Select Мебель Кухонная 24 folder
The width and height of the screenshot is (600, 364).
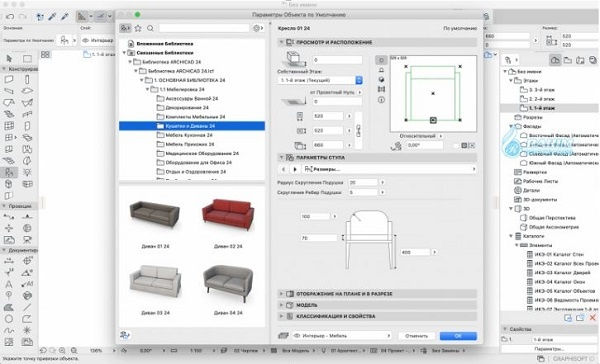pos(189,135)
